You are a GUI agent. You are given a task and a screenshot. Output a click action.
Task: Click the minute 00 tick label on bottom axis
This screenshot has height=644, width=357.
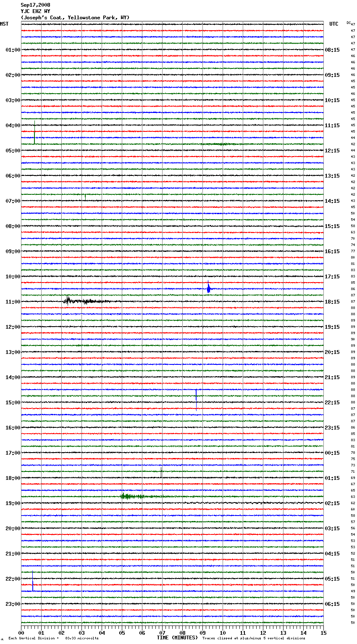21,633
